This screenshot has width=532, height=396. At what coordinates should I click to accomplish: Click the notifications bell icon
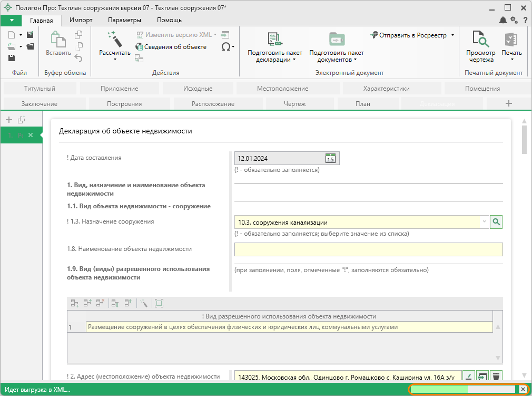click(503, 20)
